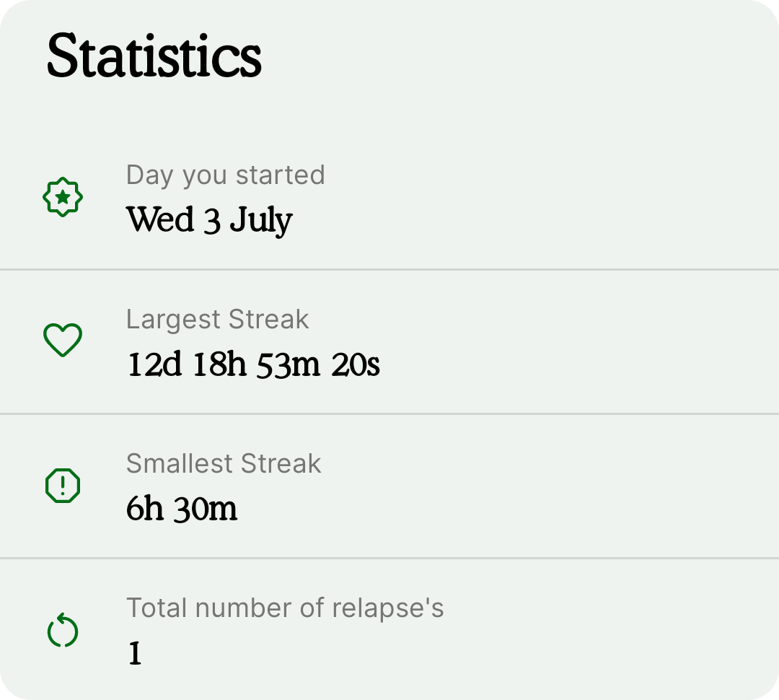This screenshot has width=779, height=700.
Task: Click 'Total number of relapse's' label
Action: tap(285, 608)
